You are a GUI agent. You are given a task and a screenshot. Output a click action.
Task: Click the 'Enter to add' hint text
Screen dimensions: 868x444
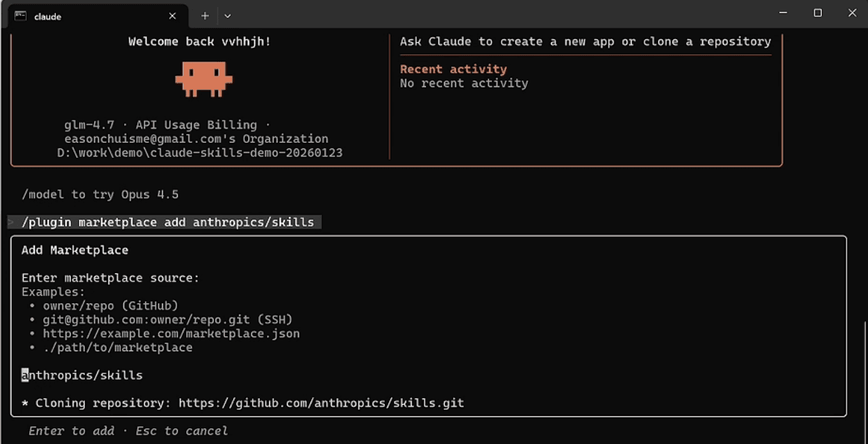(71, 430)
